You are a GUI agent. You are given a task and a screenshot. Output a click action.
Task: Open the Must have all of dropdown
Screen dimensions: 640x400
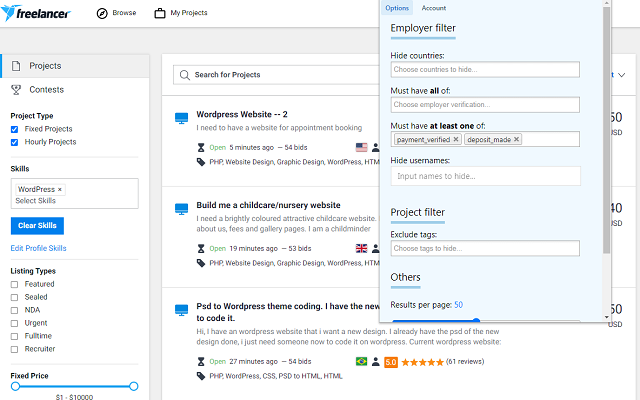(485, 105)
